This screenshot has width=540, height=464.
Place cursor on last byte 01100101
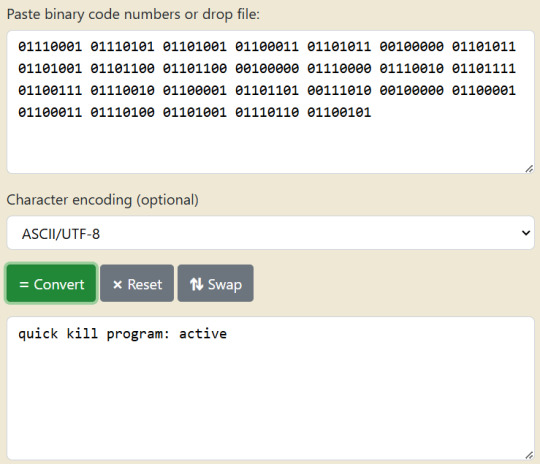(x=339, y=113)
